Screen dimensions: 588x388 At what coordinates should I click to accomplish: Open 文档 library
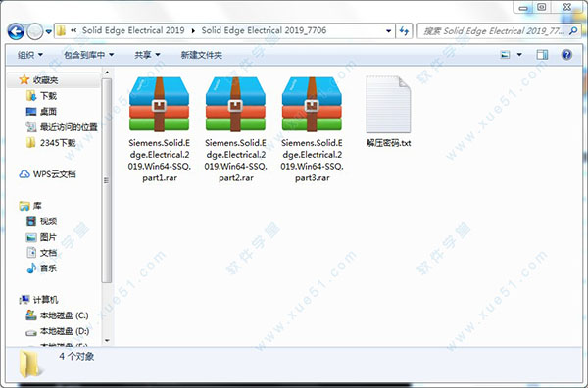(x=48, y=253)
